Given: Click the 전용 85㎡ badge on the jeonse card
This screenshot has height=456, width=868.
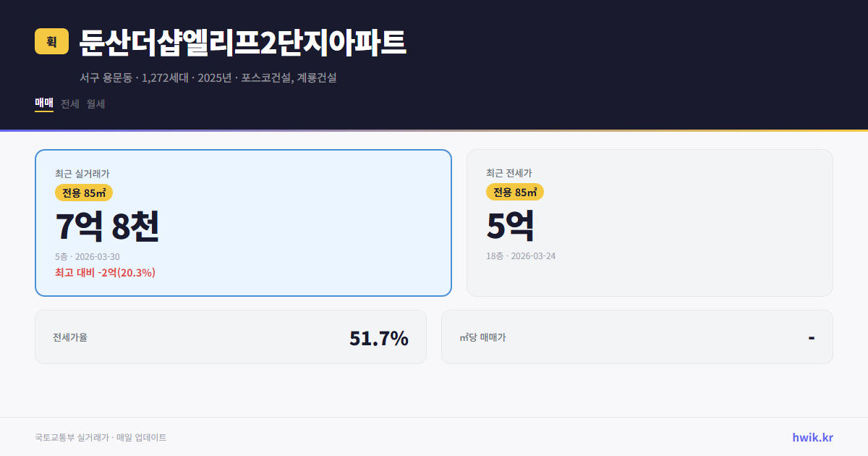Looking at the screenshot, I should coord(516,192).
